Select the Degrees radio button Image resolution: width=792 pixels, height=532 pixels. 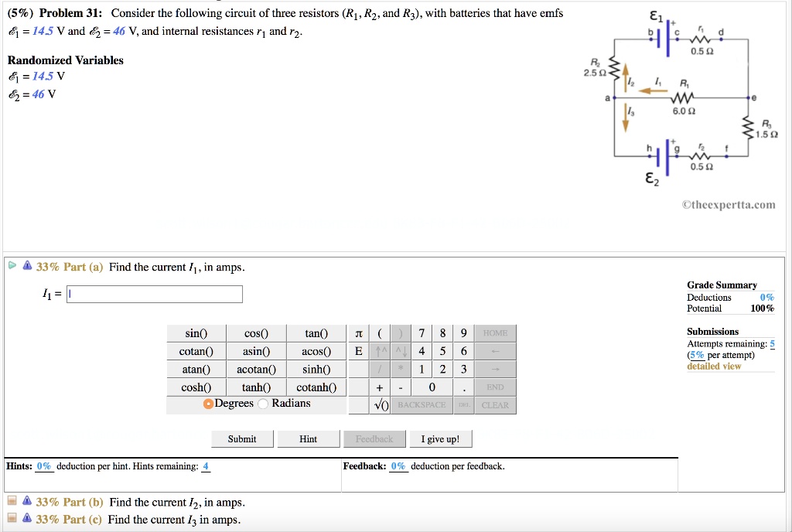click(207, 403)
